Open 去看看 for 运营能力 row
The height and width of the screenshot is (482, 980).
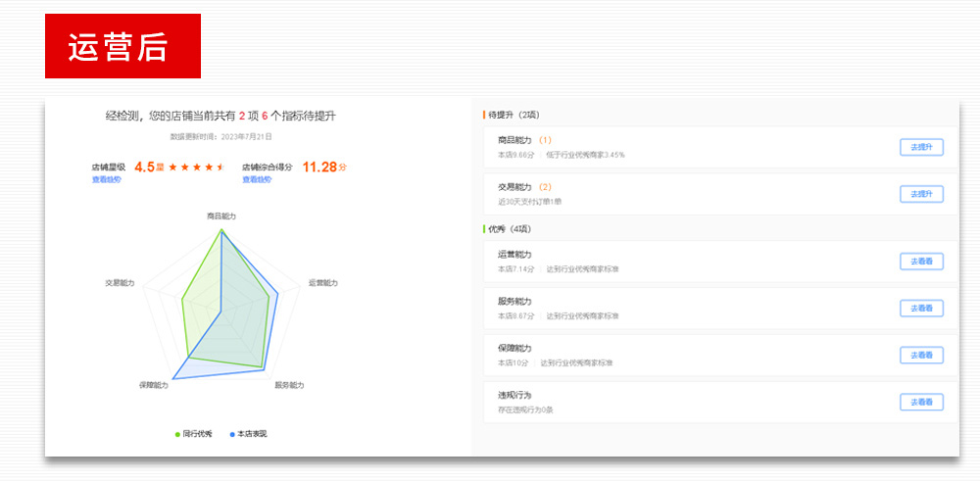pyautogui.click(x=921, y=262)
